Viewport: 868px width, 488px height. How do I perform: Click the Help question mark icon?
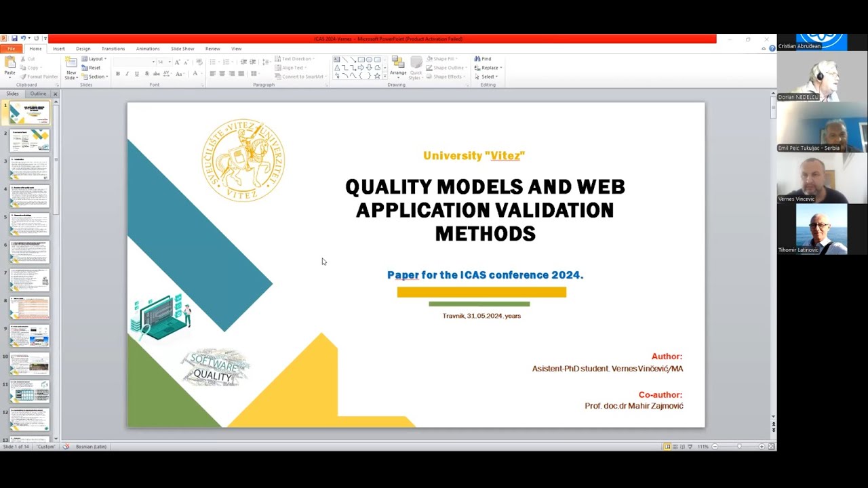click(772, 49)
